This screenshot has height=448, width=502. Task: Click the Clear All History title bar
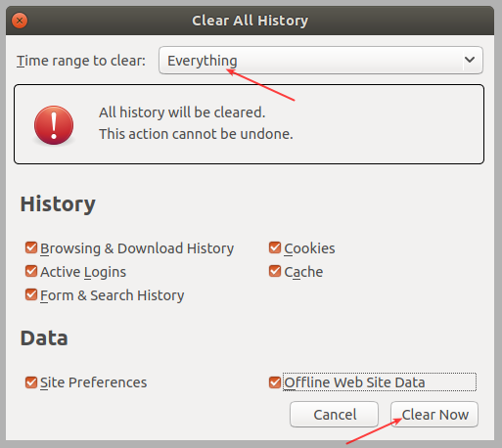point(251,21)
